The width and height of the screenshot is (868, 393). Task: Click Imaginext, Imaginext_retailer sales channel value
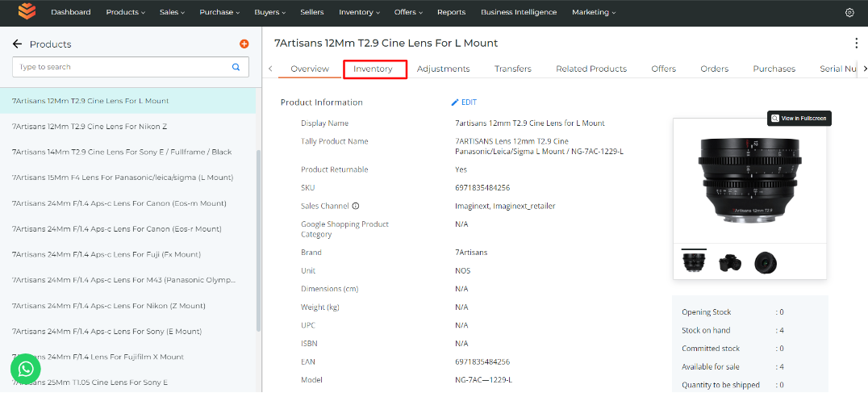(x=505, y=206)
